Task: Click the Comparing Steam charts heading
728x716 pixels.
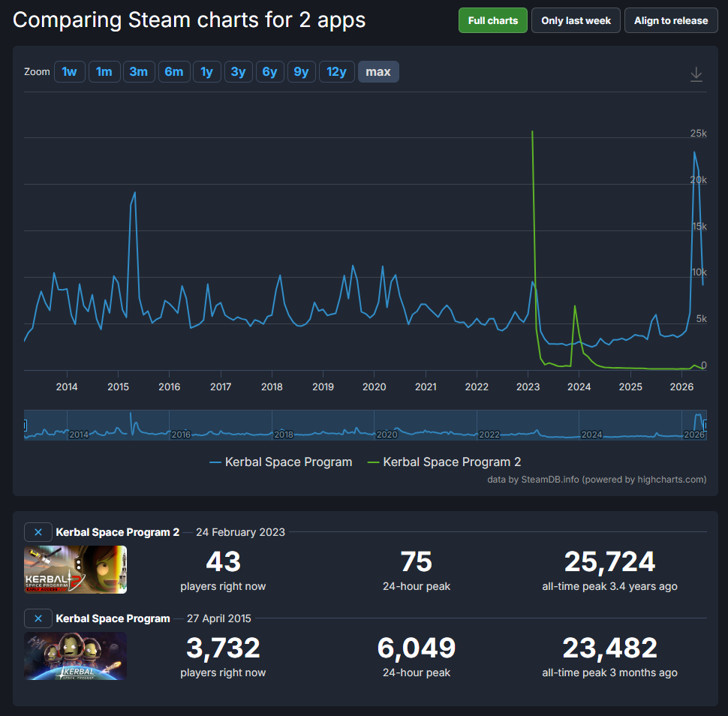Action: 189,20
